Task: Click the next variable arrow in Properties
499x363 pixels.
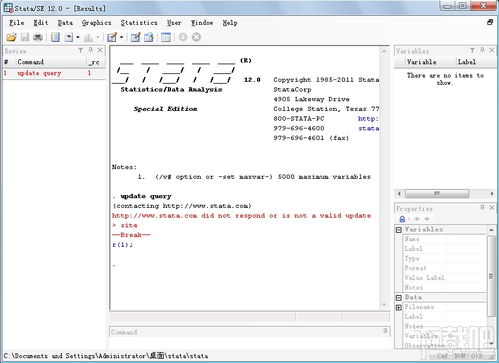Action: (x=427, y=219)
